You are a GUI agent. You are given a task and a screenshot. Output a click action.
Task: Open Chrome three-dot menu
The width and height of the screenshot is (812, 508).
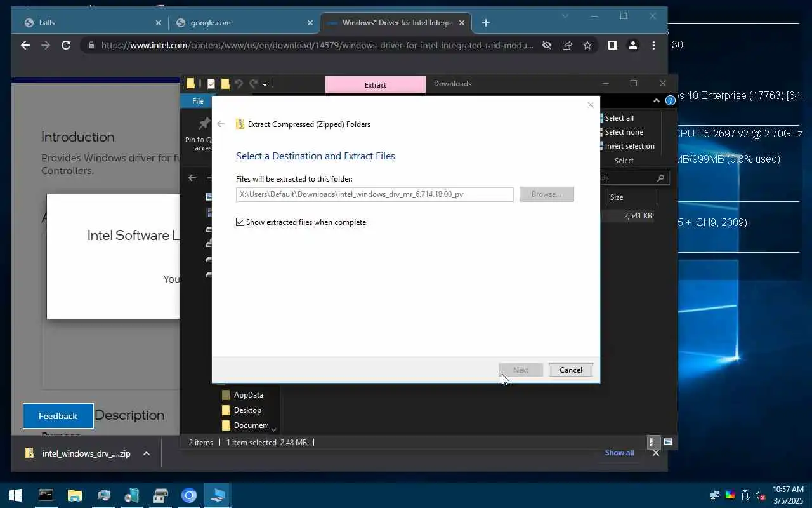(653, 45)
